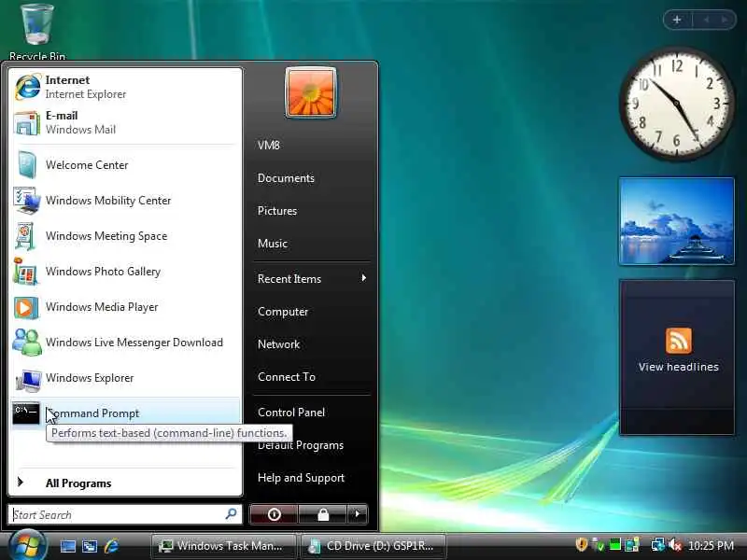Expand the Recent Items submenu arrow
This screenshot has height=560, width=747.
364,278
